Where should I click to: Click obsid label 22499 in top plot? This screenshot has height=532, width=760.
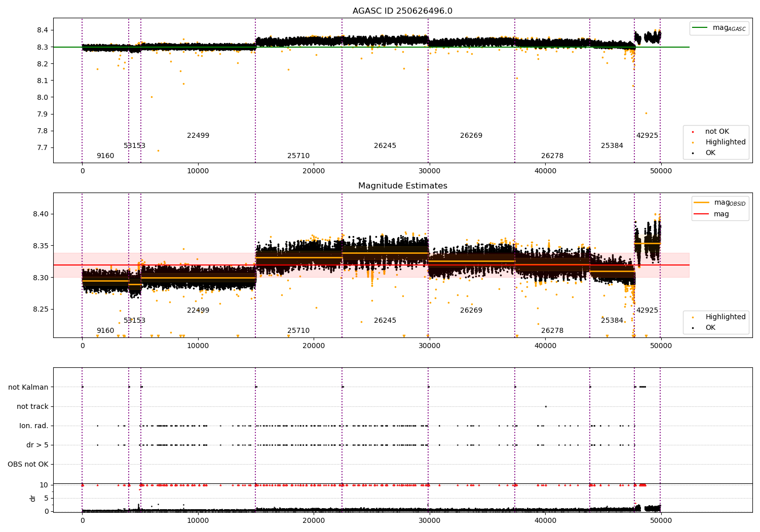click(x=198, y=136)
